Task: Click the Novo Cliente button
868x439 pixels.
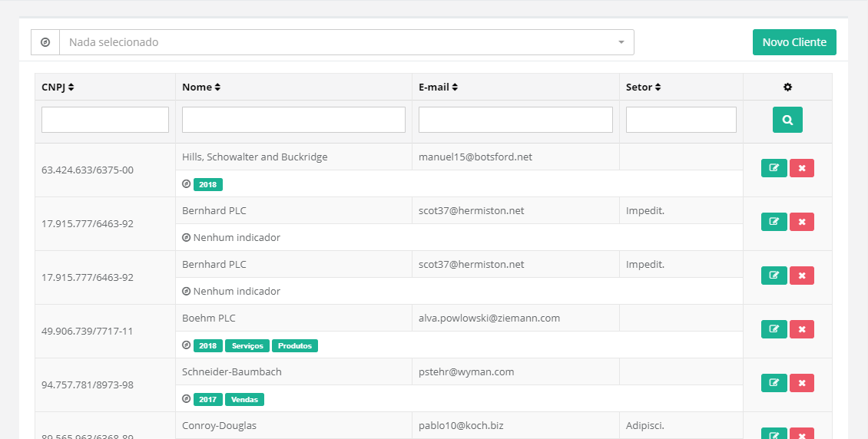Action: (794, 42)
